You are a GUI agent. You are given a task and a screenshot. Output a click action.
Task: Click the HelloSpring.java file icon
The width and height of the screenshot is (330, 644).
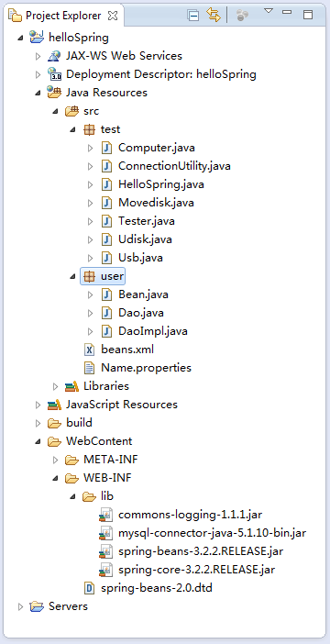(x=106, y=184)
